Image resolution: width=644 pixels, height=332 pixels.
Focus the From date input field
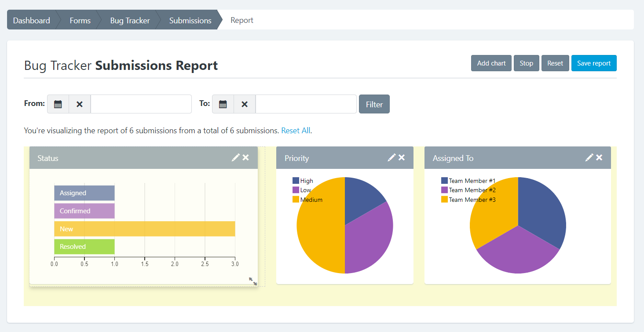click(141, 104)
